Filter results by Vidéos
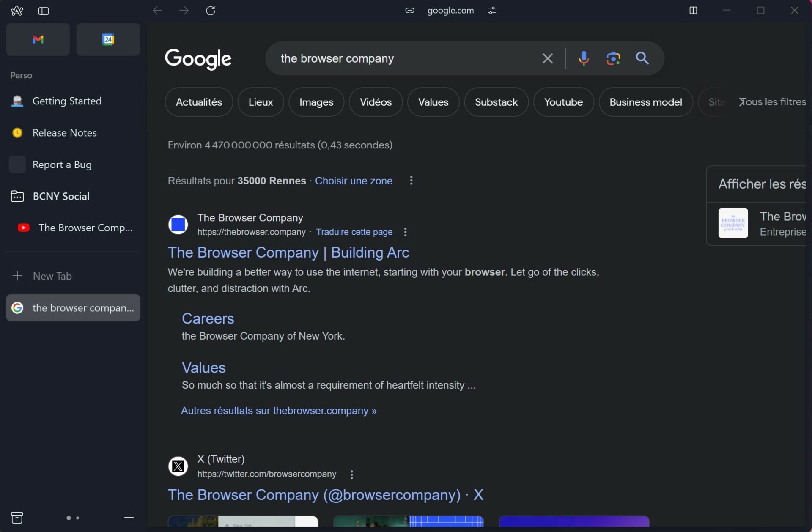The image size is (812, 532). click(376, 102)
